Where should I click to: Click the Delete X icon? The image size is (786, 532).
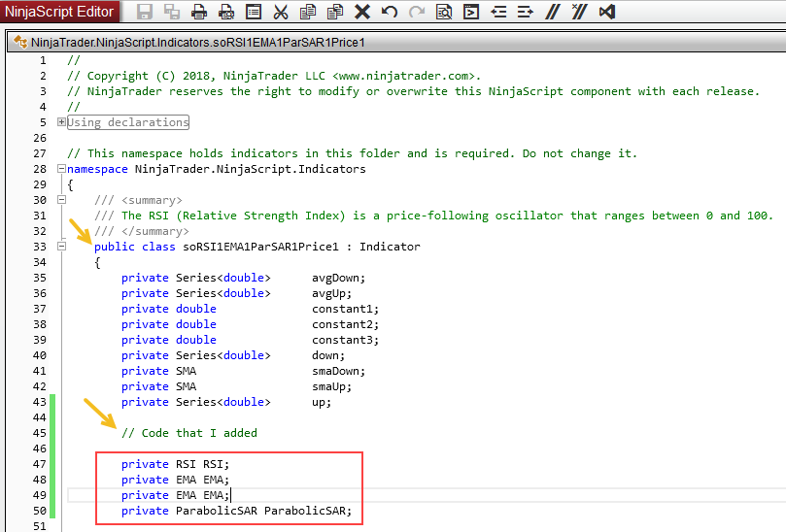coord(362,12)
